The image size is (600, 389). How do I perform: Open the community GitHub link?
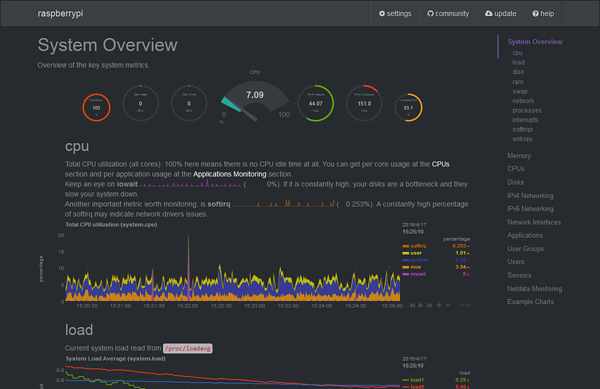[448, 13]
